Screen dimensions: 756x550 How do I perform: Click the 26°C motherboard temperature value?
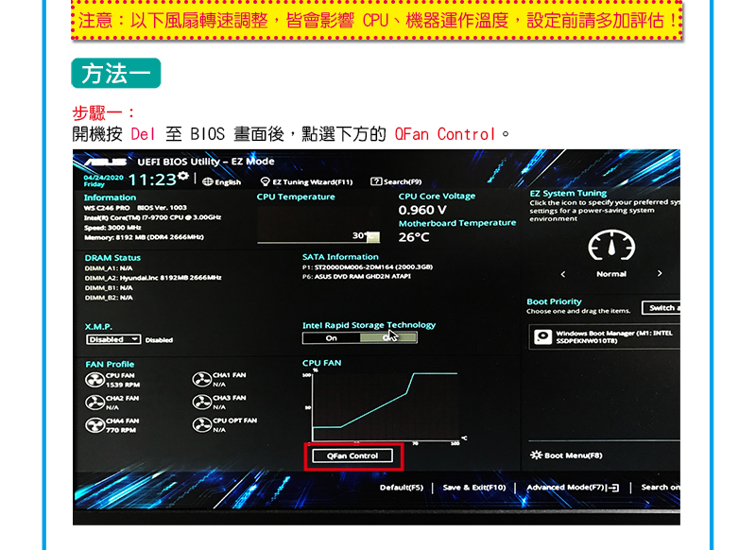coord(414,237)
